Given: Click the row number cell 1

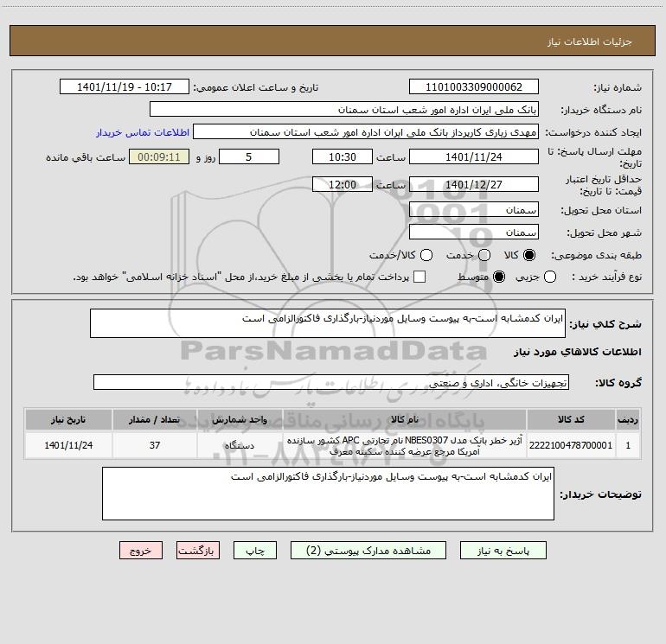Looking at the screenshot, I should [x=628, y=445].
